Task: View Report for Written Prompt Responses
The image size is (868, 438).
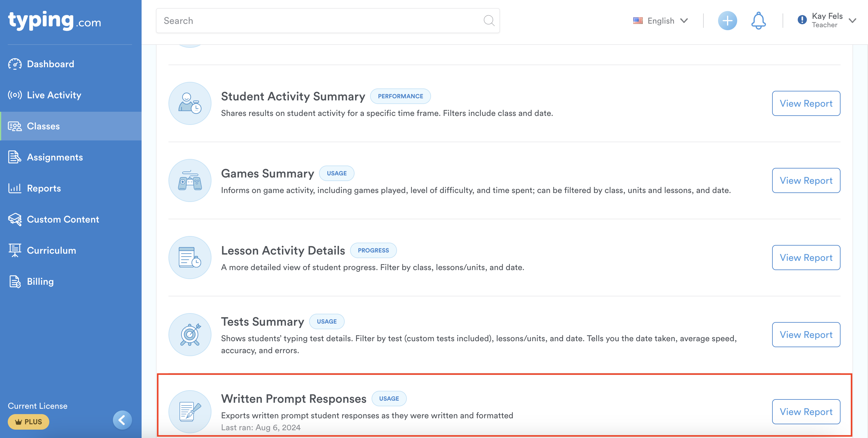Action: 806,411
